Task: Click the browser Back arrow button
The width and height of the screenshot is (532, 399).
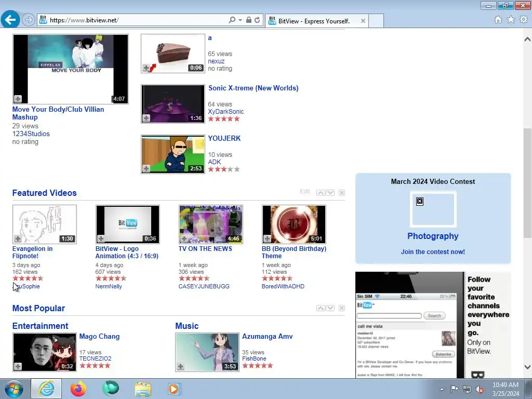Action: [10, 20]
